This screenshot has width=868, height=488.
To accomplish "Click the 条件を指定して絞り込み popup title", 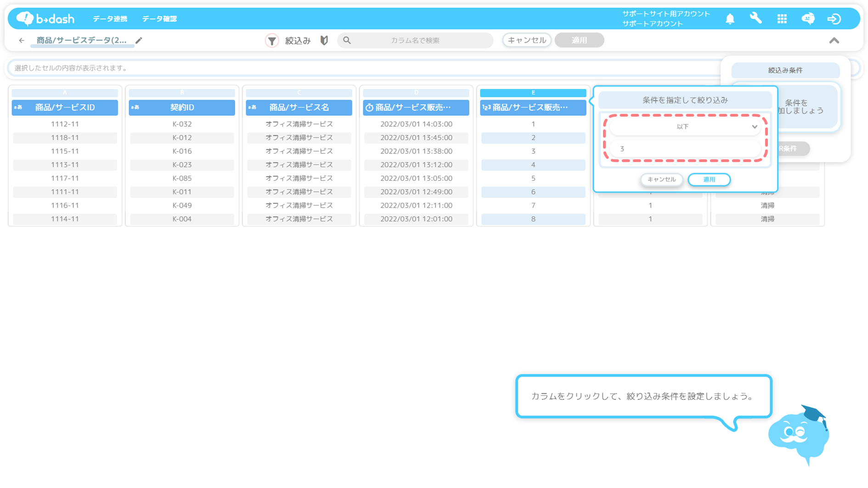I will [x=685, y=100].
